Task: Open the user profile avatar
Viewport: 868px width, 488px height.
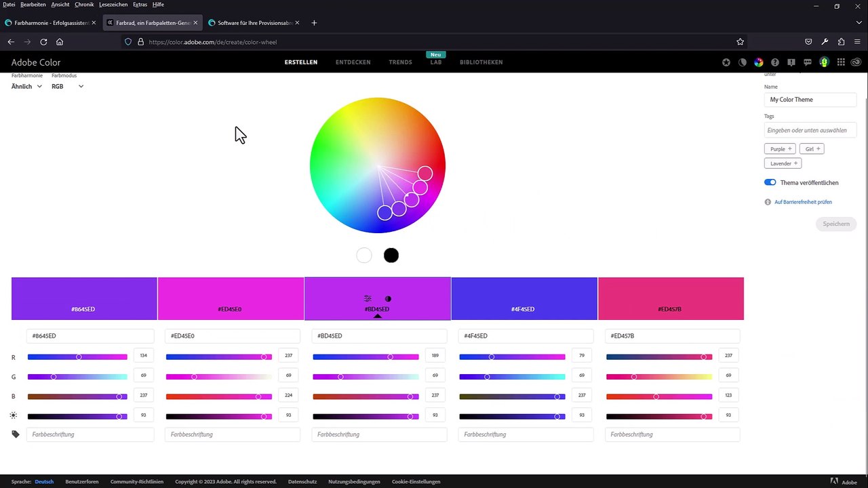Action: [x=824, y=62]
